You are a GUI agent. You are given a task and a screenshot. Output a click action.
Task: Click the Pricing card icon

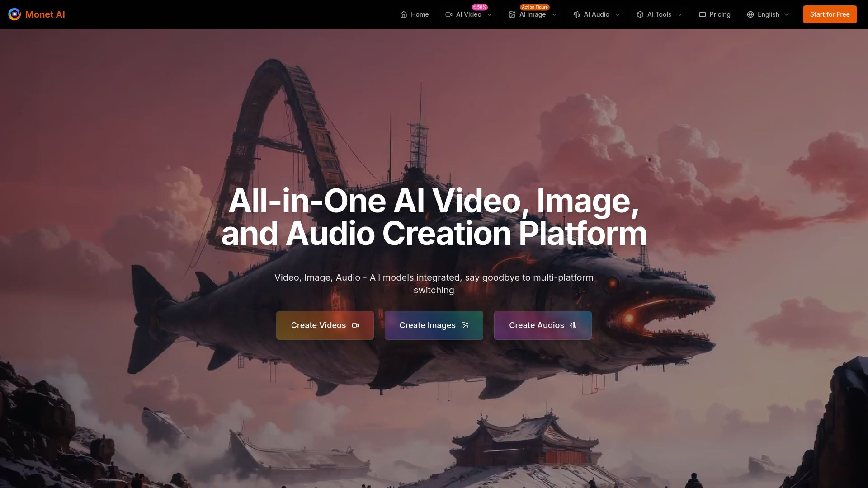(703, 14)
